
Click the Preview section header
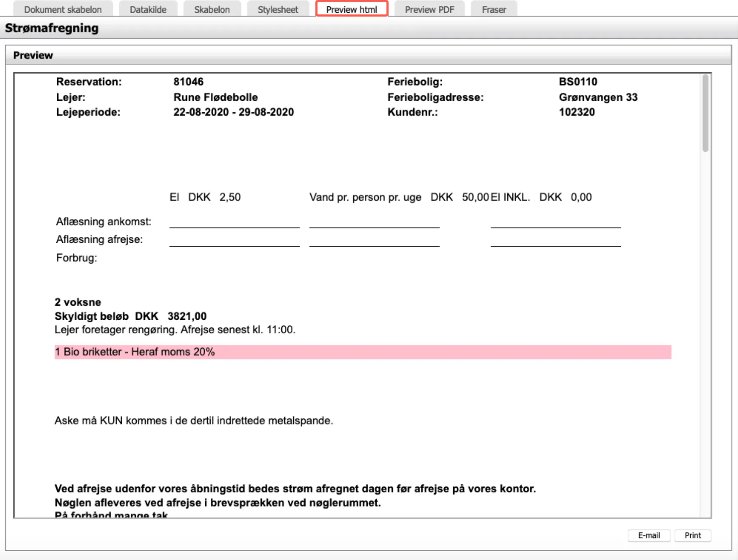(33, 55)
